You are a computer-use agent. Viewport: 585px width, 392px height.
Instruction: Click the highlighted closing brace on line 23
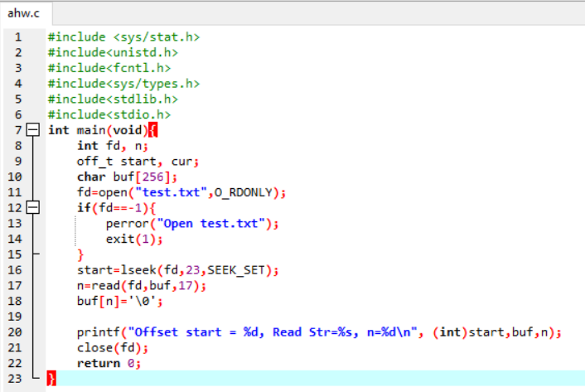(x=51, y=379)
